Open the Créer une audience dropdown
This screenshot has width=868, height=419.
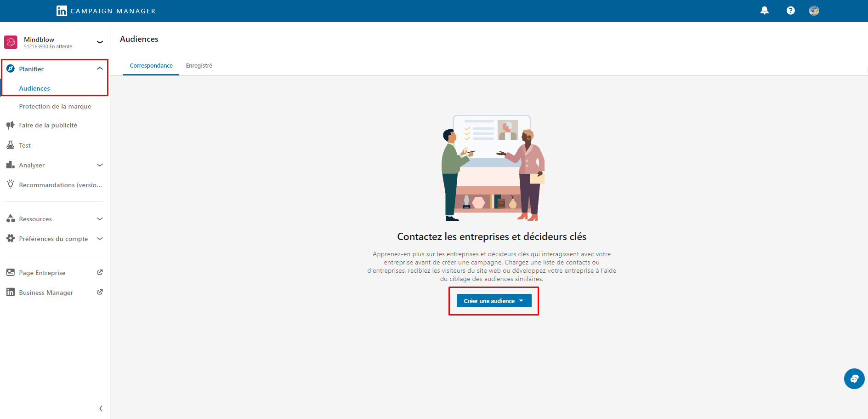coord(494,301)
